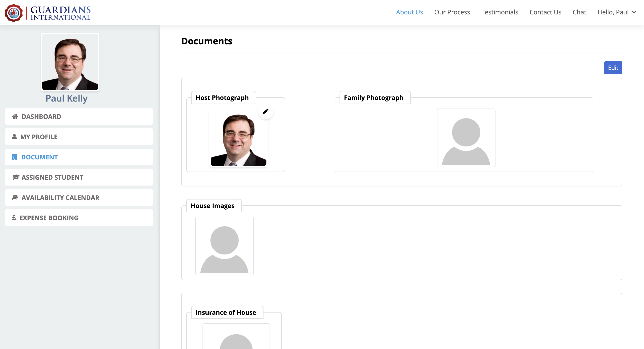
Task: Go to Our Process in the navigation
Action: click(x=452, y=12)
